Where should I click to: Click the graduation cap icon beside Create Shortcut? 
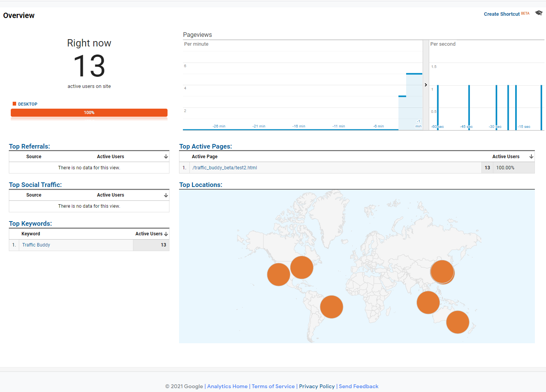coord(538,13)
